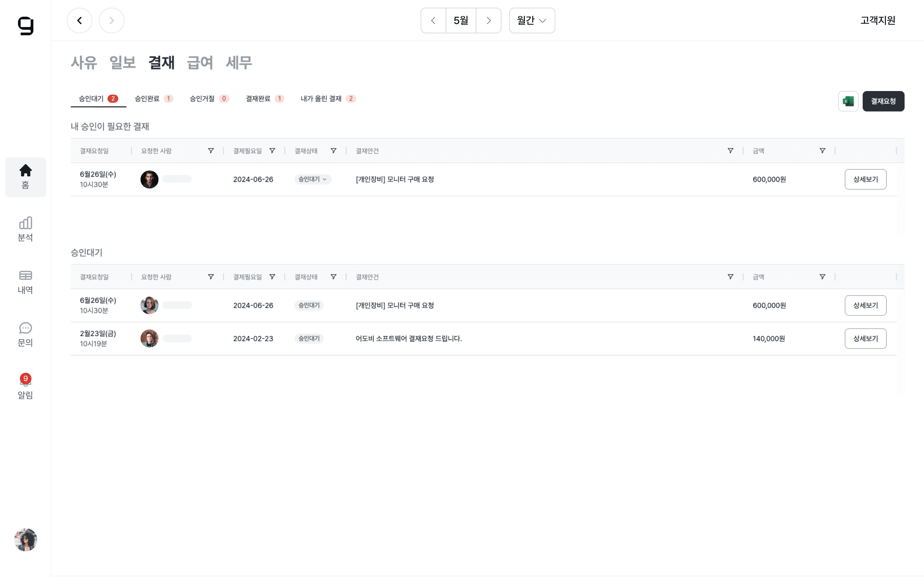Viewport: 924px width, 577px height.
Task: Switch to the 승인완료 tab
Action: click(x=153, y=99)
